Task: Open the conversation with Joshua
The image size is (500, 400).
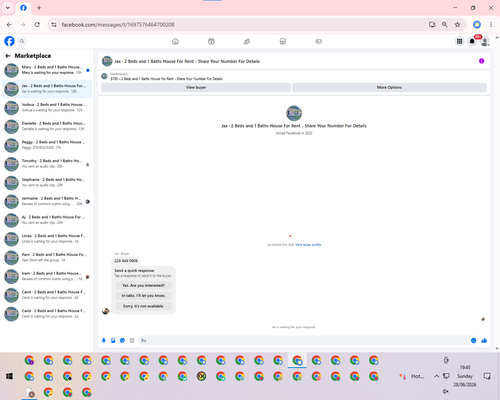Action: tap(47, 107)
